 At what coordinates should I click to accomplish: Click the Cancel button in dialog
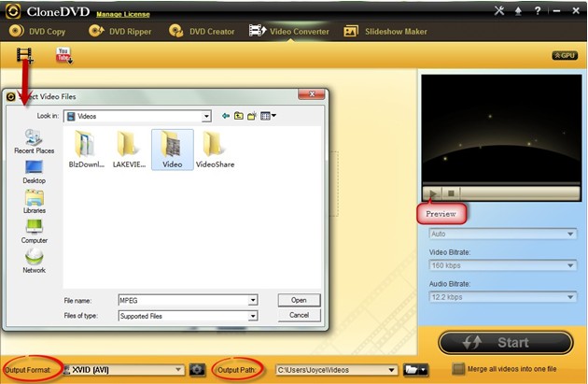pyautogui.click(x=299, y=315)
